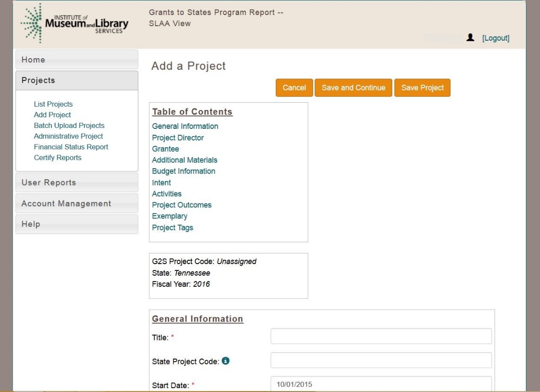Click the State Project Code info icon

click(x=226, y=360)
